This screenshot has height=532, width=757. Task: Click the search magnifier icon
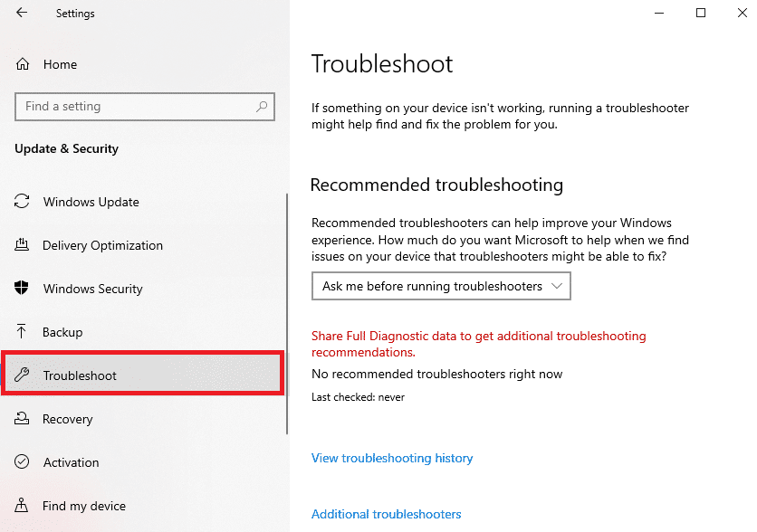263,107
